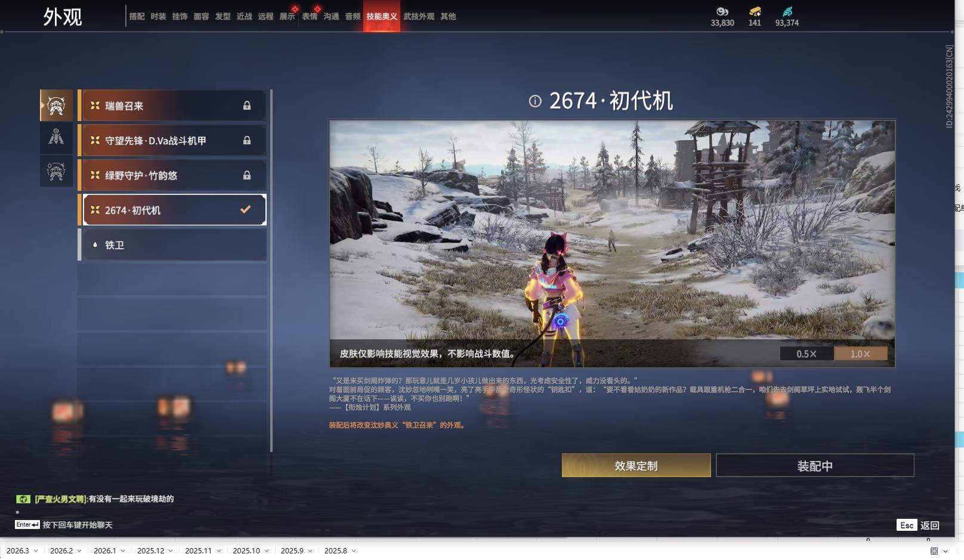Expand the 2025.8 tab dropdown arrow
Viewport: 964px width, 560px height.
pos(354,551)
